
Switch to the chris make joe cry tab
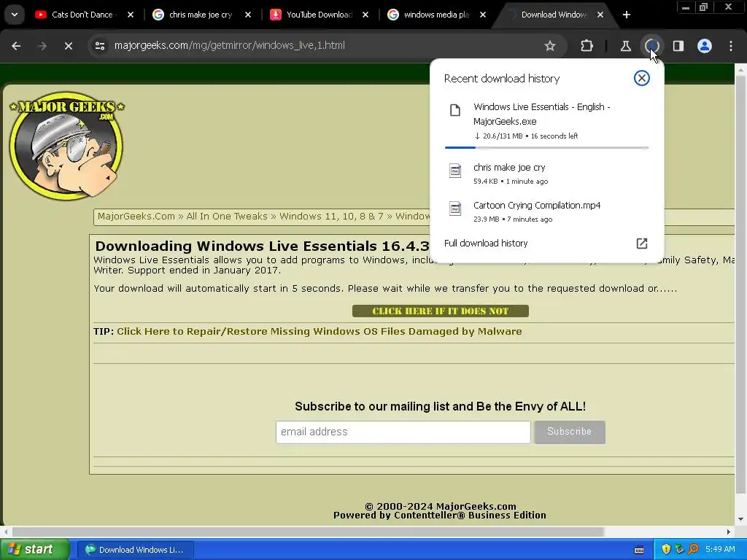pos(200,15)
